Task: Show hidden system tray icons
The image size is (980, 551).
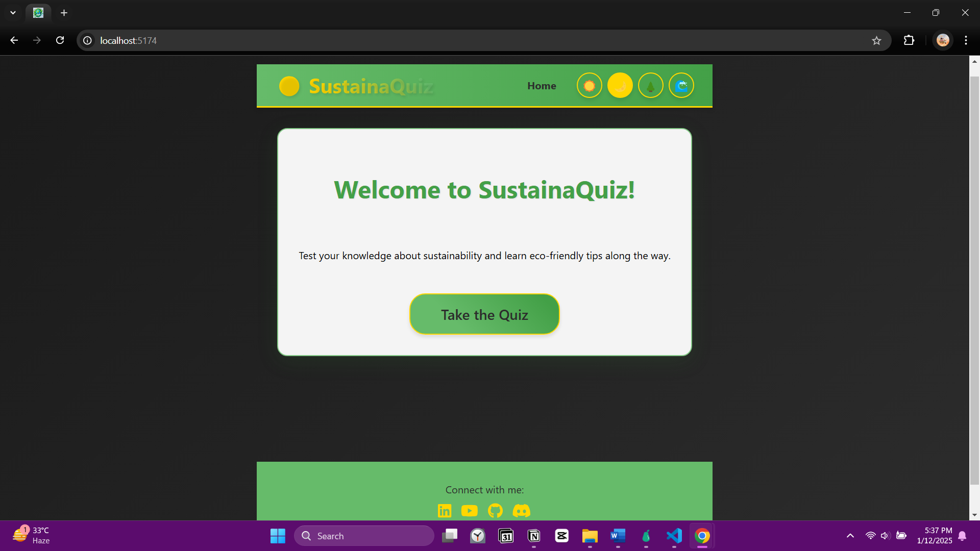Action: tap(850, 536)
